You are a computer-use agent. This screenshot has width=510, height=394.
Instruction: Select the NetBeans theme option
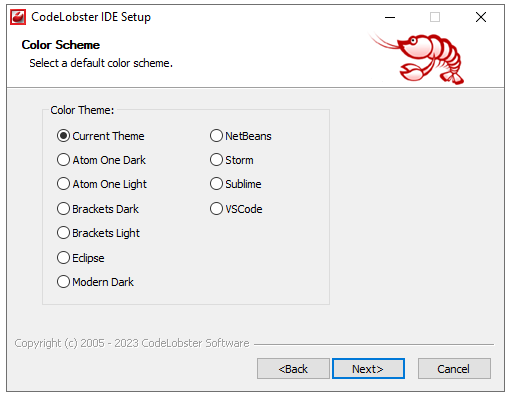241,136
